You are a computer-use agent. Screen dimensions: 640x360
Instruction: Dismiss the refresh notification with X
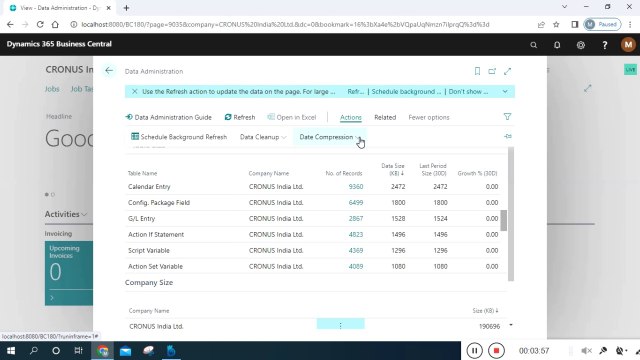click(x=134, y=91)
